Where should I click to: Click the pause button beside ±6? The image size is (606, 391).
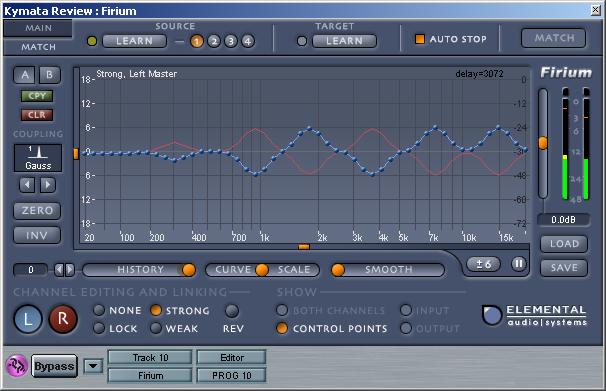pos(519,264)
